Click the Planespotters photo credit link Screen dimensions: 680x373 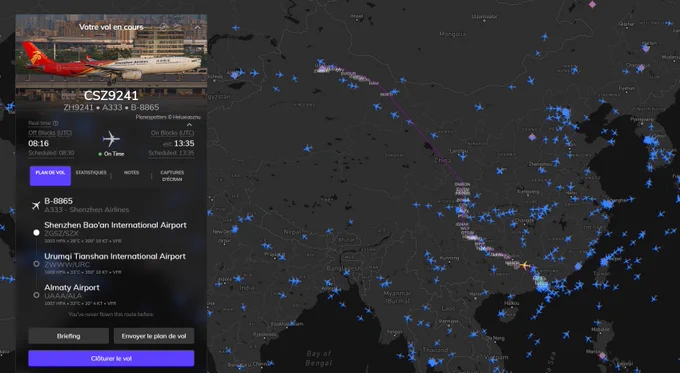[x=168, y=117]
